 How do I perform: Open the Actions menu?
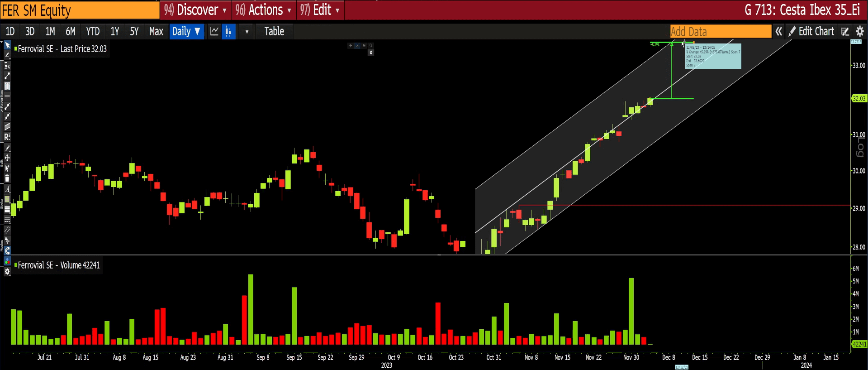(263, 10)
